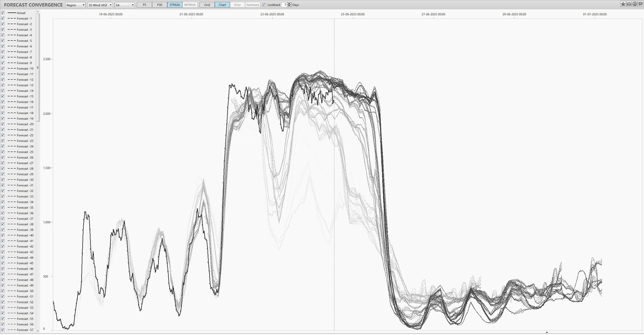
Task: Take a snapshot with the camera icon
Action: click(629, 4)
